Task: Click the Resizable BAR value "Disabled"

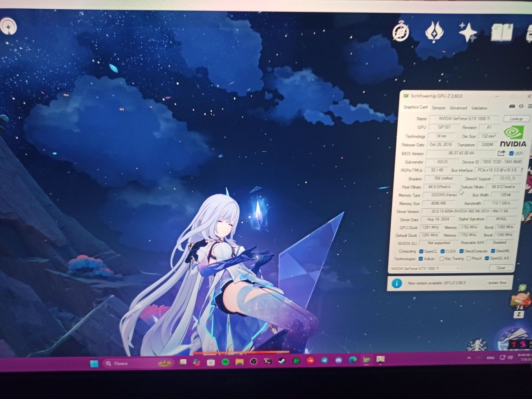Action: 499,243
